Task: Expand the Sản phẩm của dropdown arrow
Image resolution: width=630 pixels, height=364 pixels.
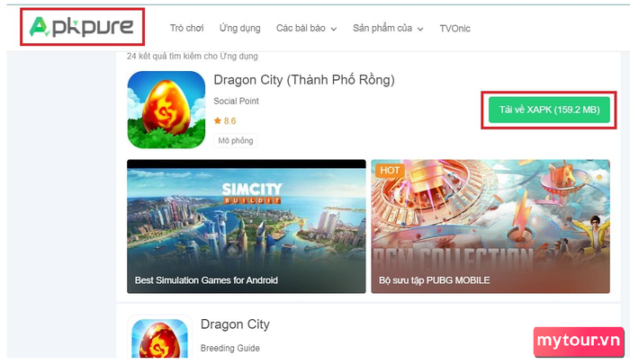Action: 420,29
